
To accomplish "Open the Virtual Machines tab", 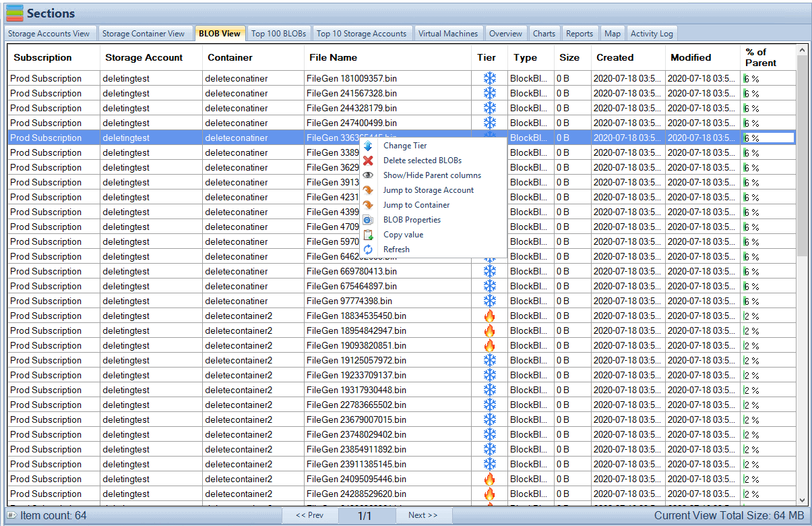I will tap(447, 34).
